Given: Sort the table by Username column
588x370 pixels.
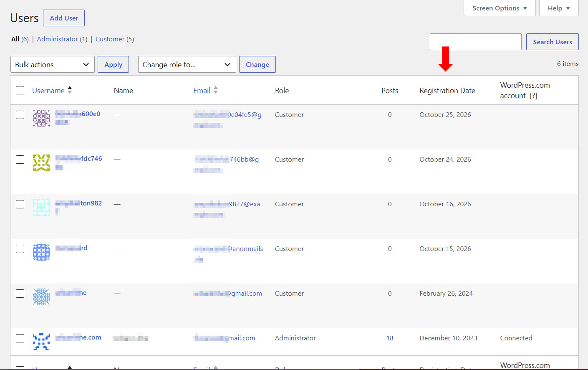Looking at the screenshot, I should coord(48,90).
